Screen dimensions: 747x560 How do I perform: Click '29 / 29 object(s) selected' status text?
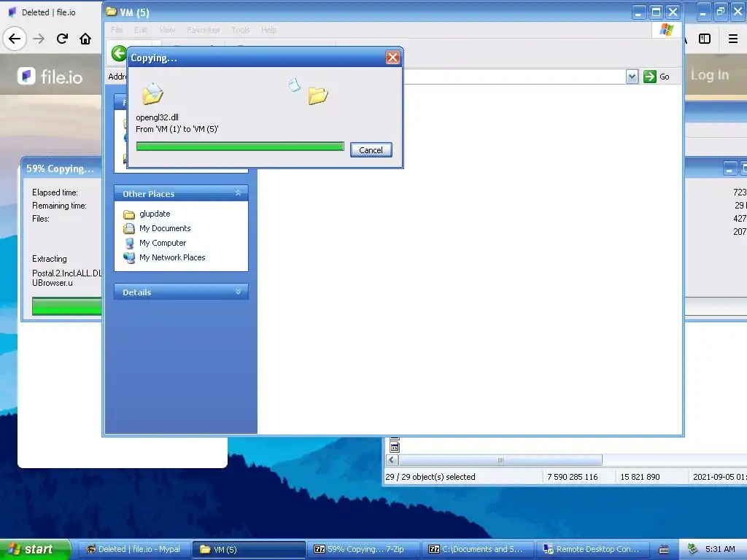430,477
